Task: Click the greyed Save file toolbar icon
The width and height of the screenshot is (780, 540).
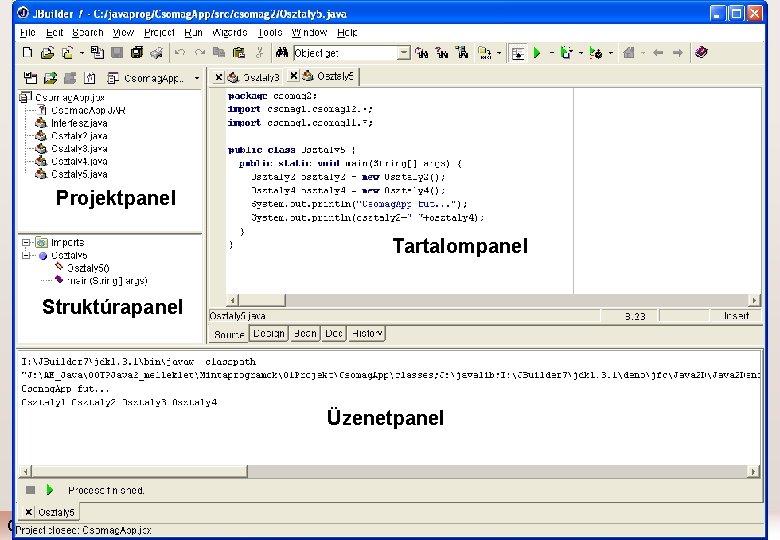Action: click(x=117, y=52)
